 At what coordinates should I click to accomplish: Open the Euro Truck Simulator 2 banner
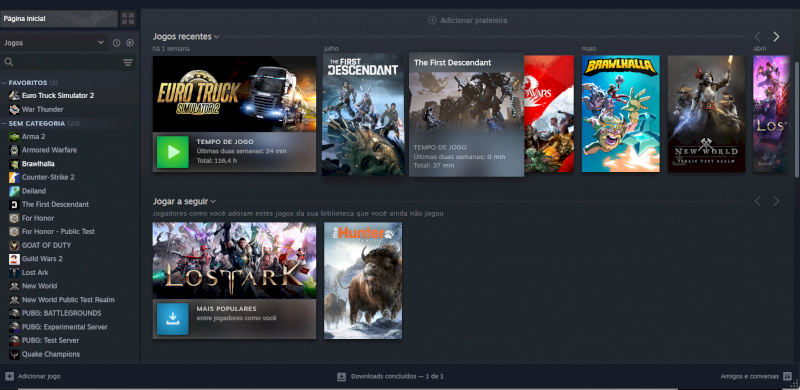pyautogui.click(x=234, y=93)
